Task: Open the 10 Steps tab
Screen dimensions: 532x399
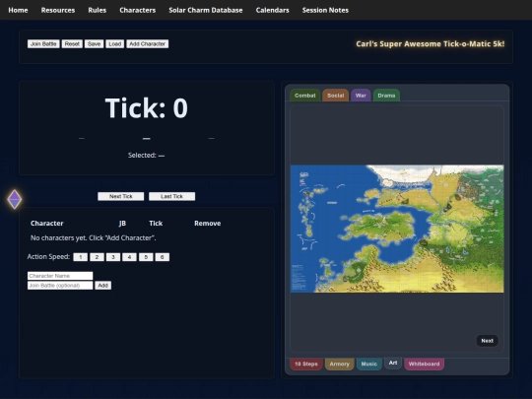Action: 306,364
